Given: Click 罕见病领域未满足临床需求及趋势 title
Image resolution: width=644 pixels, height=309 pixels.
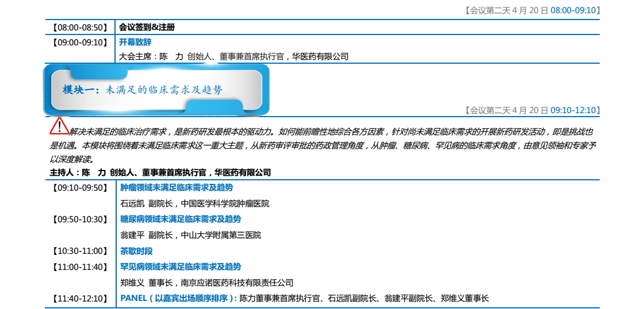Looking at the screenshot, I should [181, 266].
